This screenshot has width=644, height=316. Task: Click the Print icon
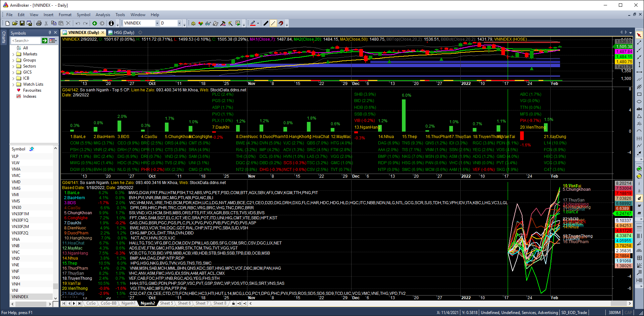(x=39, y=23)
